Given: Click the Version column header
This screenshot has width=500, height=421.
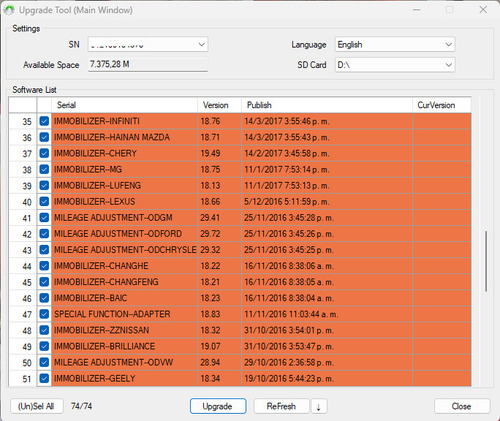Looking at the screenshot, I should [219, 105].
